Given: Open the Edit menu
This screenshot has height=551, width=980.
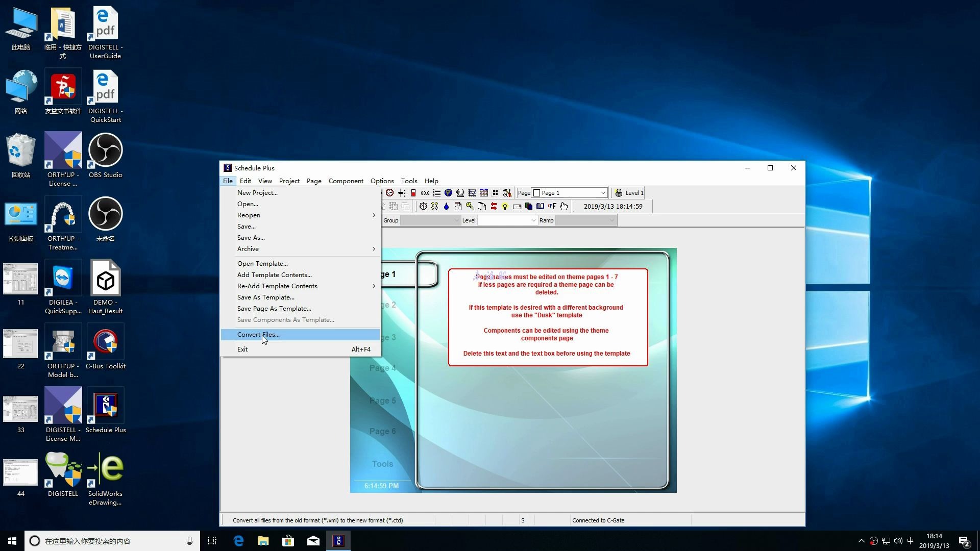Looking at the screenshot, I should click(x=246, y=181).
